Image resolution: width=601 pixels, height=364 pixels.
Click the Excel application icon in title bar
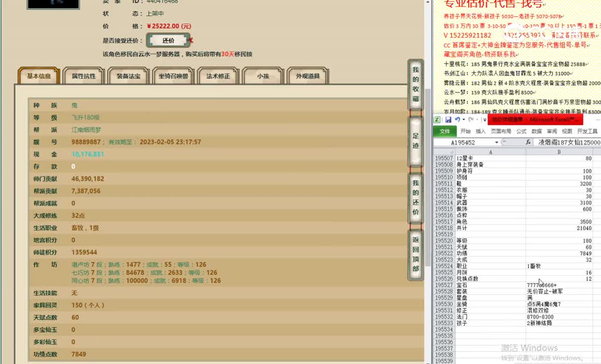tap(437, 119)
